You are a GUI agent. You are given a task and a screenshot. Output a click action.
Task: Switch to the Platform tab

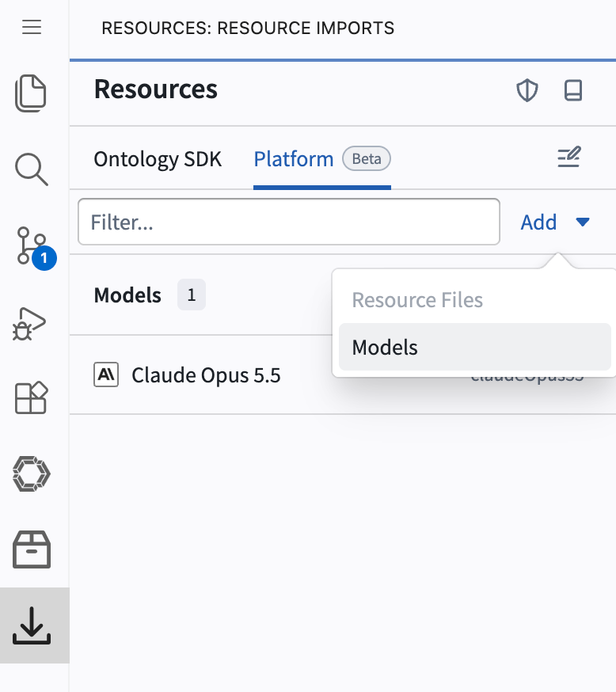click(294, 159)
